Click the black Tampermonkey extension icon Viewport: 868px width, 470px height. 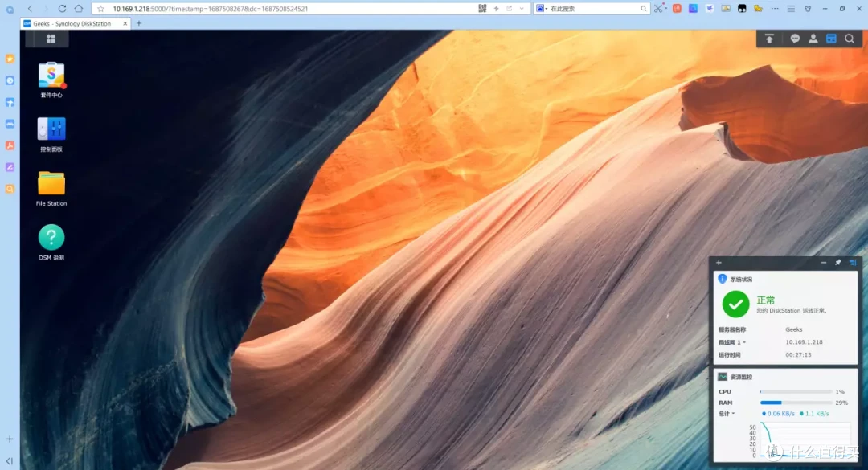742,9
